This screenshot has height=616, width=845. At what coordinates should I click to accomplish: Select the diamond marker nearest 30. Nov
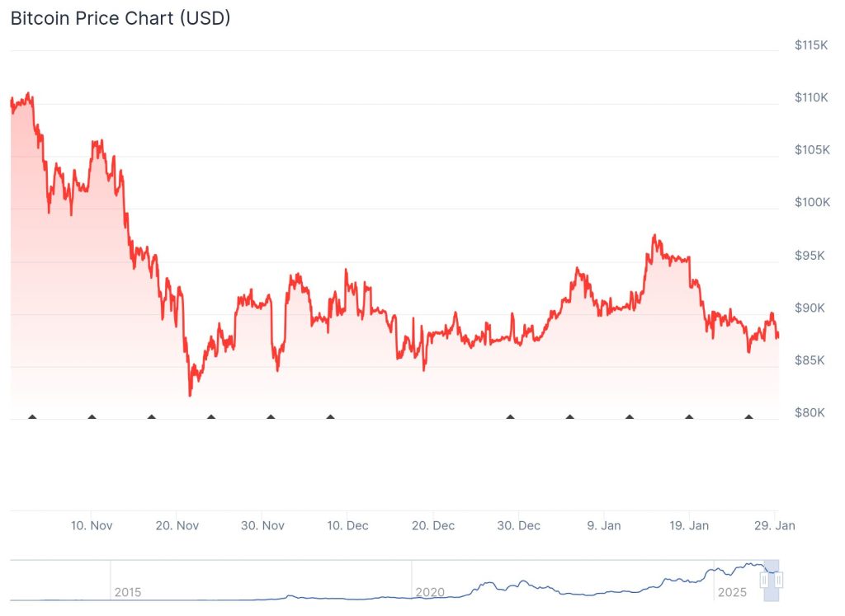[271, 417]
